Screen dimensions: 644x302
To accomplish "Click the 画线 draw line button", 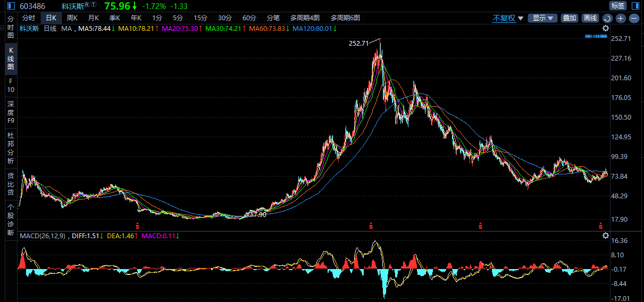I will (x=590, y=18).
